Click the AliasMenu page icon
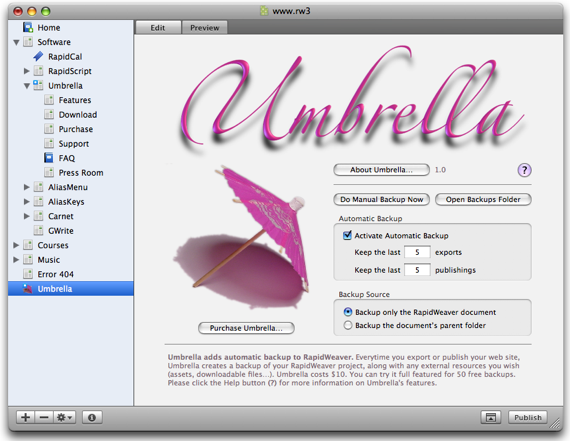Image resolution: width=570 pixels, height=441 pixels. (x=39, y=187)
